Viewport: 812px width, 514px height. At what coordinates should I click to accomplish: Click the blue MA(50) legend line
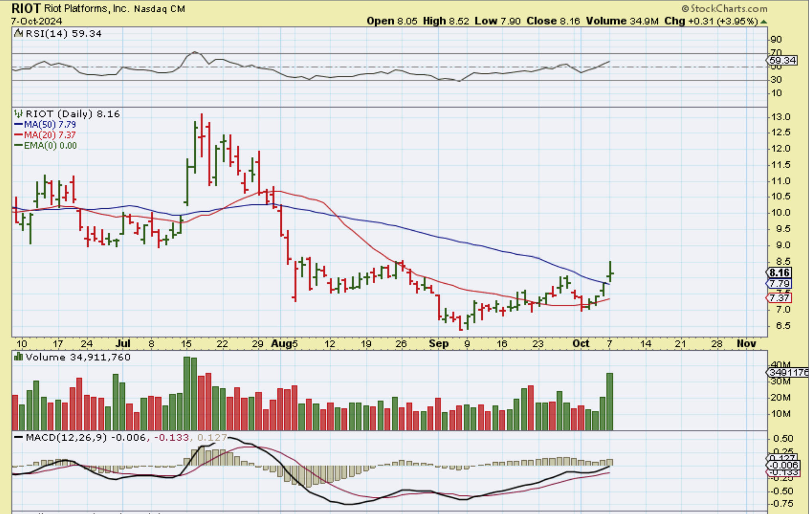click(x=18, y=124)
